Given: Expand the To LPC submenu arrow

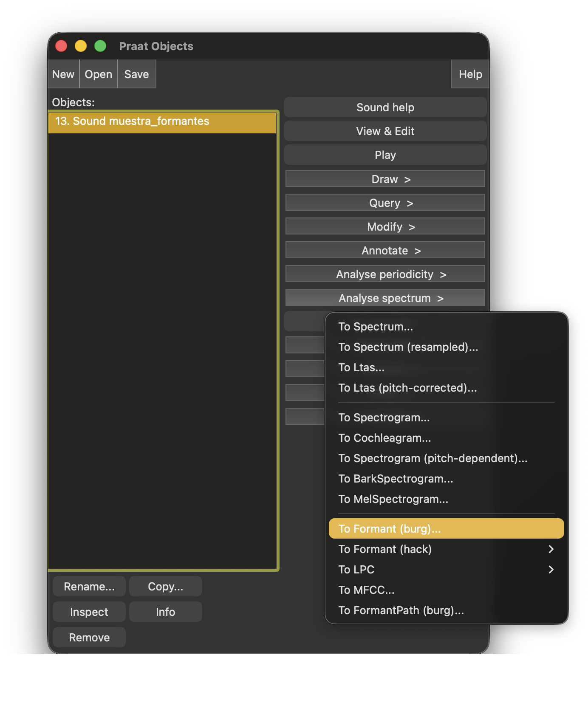Looking at the screenshot, I should pyautogui.click(x=551, y=570).
